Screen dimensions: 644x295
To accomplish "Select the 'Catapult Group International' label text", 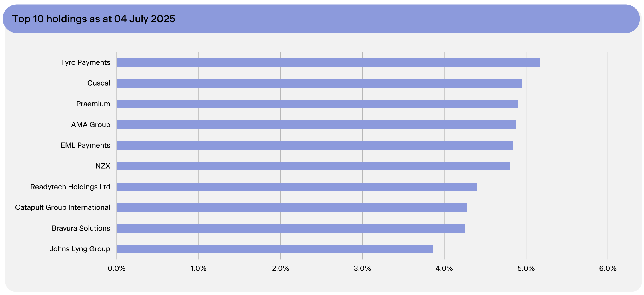I will pos(63,207).
